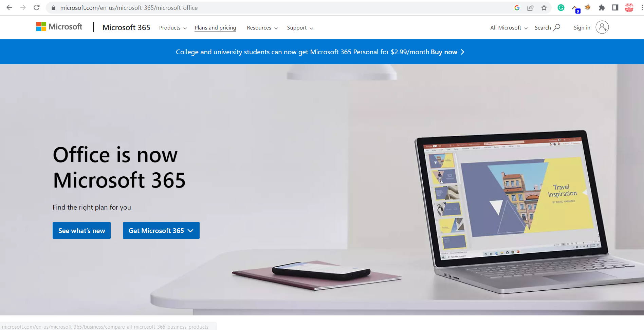Viewport: 644px width, 330px height.
Task: Reload the page with refresh icon
Action: click(37, 7)
